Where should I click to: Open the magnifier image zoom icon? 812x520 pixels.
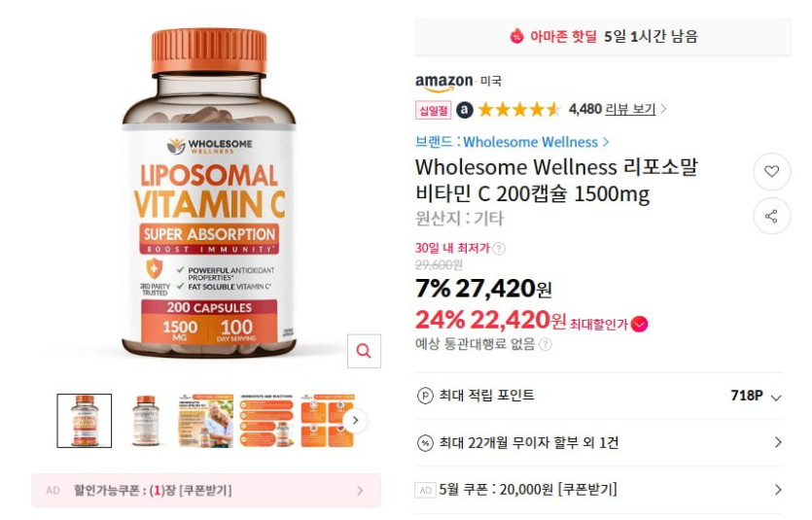364,351
